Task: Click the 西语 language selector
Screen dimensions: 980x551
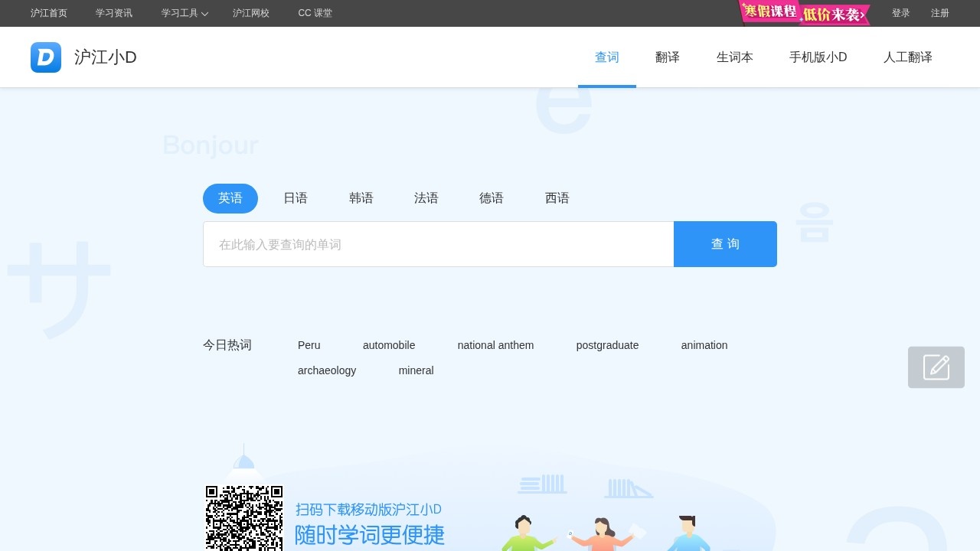Action: tap(557, 197)
